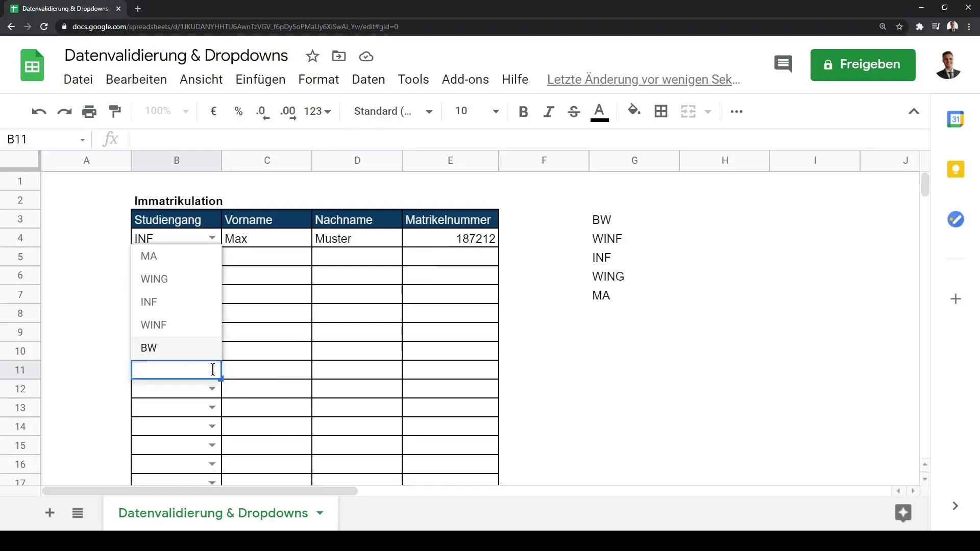The height and width of the screenshot is (551, 980).
Task: Click the cell borders icon
Action: 660,110
